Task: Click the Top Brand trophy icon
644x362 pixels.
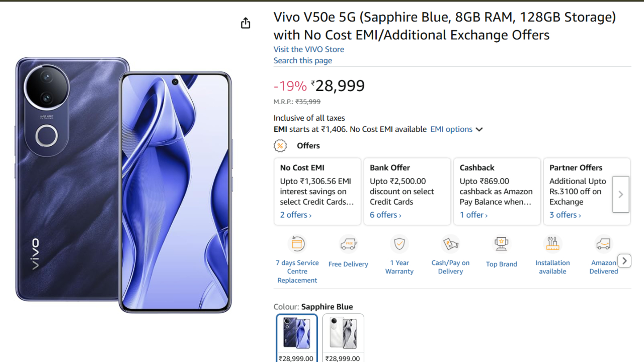Action: tap(502, 244)
